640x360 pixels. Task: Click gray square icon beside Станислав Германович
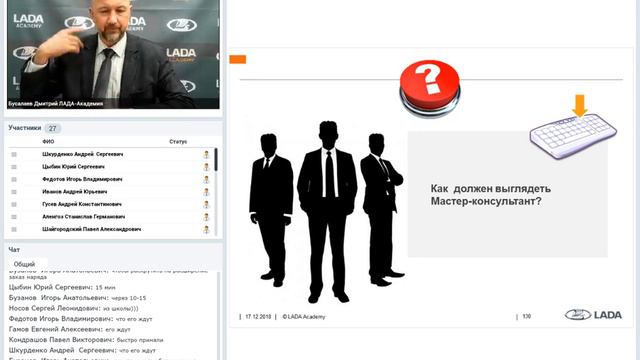coord(14,217)
